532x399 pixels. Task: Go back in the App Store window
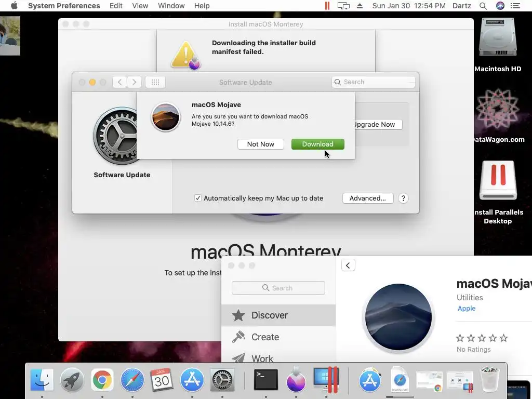pyautogui.click(x=348, y=265)
